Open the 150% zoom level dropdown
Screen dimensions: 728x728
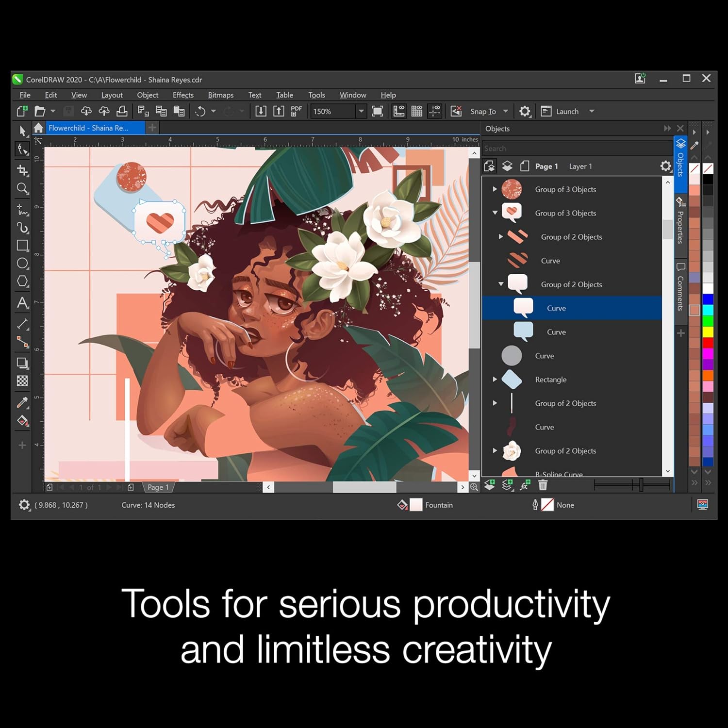[361, 111]
